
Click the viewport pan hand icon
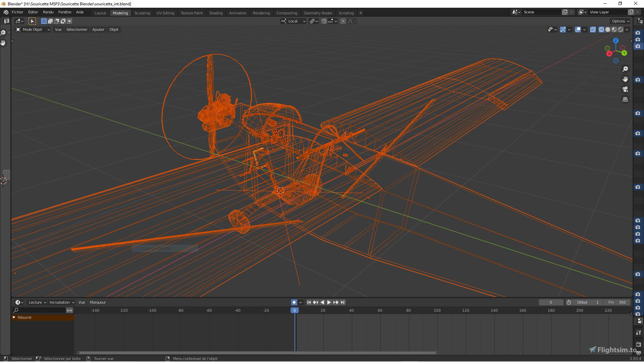point(625,79)
